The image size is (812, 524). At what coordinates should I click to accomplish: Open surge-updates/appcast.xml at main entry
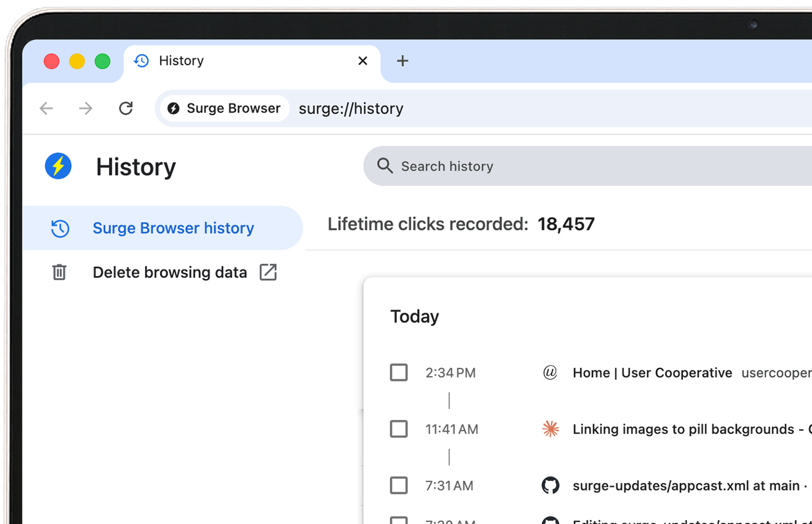coord(686,486)
